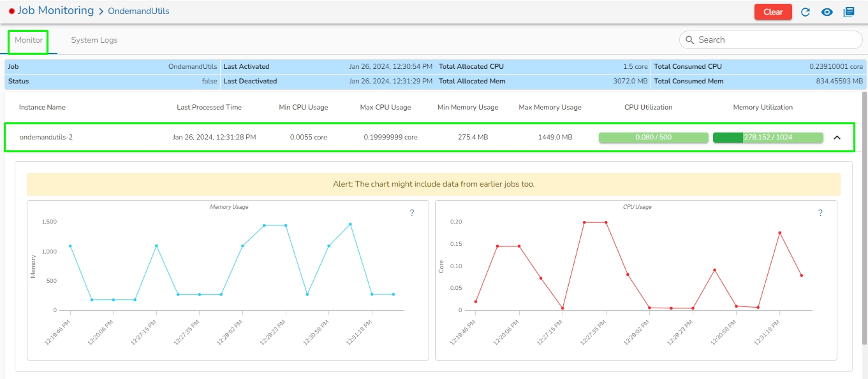Click the Max Memory Usage column header
The width and height of the screenshot is (868, 379).
coord(550,108)
